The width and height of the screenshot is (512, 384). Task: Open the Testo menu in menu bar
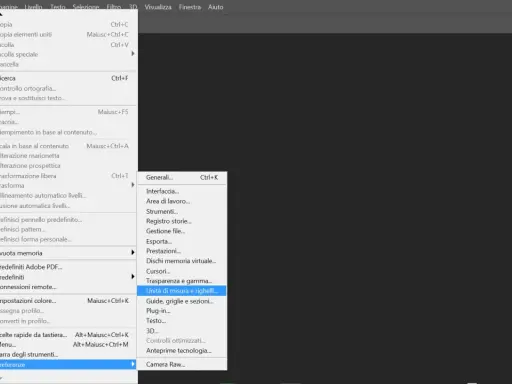pos(58,7)
